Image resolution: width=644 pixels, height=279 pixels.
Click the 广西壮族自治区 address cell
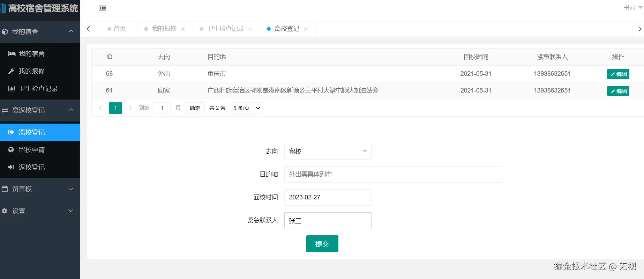[x=293, y=90]
